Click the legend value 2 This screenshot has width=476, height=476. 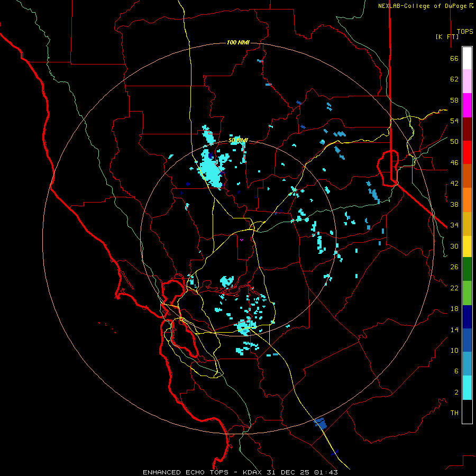[456, 392]
